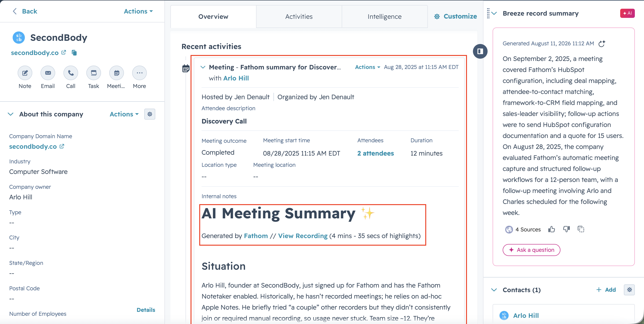
Task: Open the View Recording link
Action: [303, 236]
